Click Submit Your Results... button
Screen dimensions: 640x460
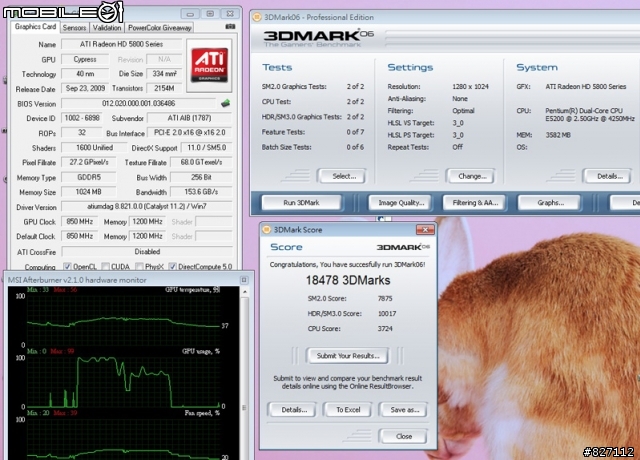click(348, 356)
